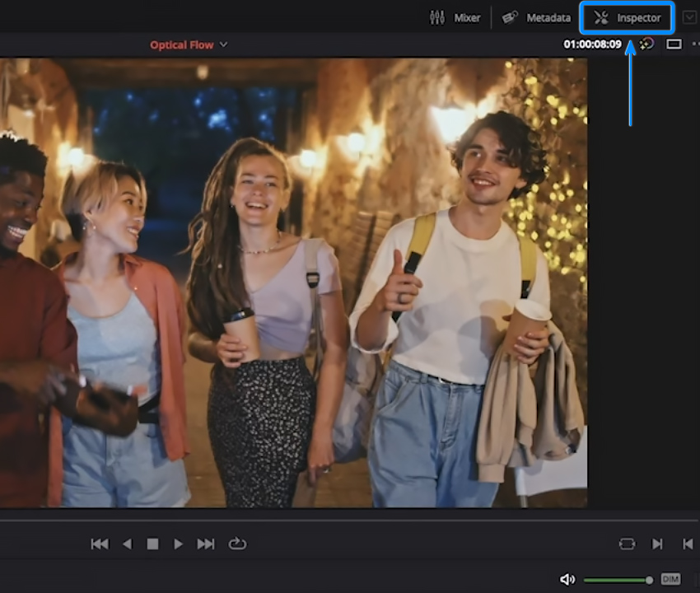Adjust the green volume slider
The height and width of the screenshot is (593, 700).
pos(618,580)
